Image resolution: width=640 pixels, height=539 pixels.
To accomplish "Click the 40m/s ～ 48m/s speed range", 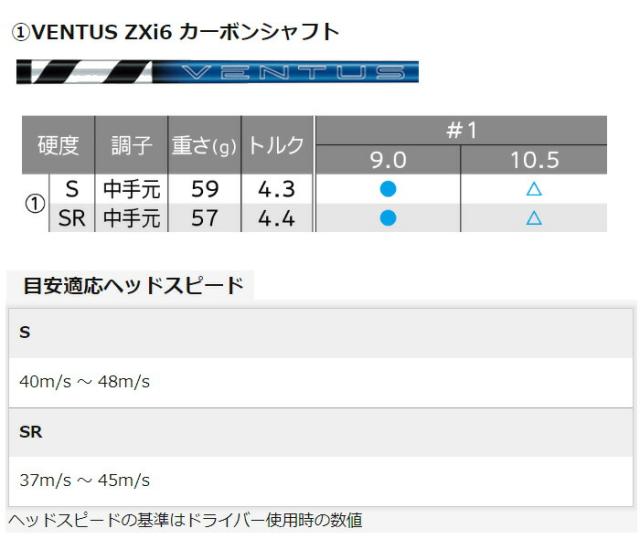I will tap(85, 382).
